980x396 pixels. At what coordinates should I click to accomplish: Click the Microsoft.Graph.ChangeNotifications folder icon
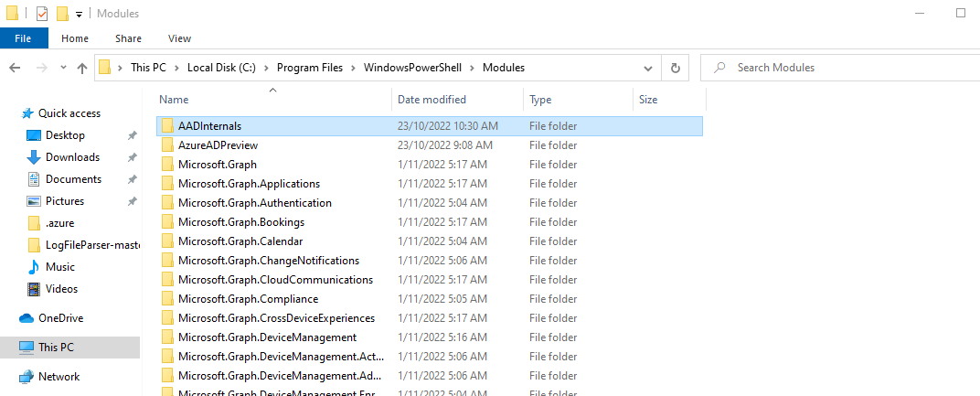(167, 261)
